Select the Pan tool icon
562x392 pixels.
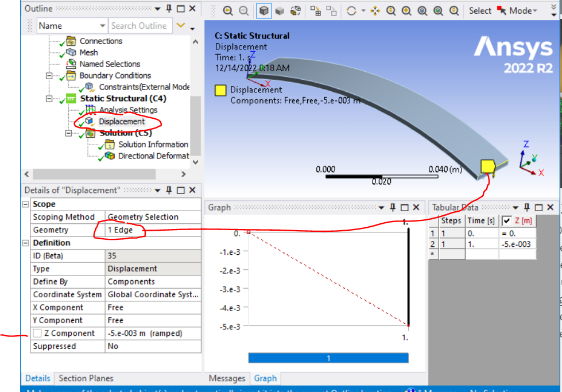(375, 10)
